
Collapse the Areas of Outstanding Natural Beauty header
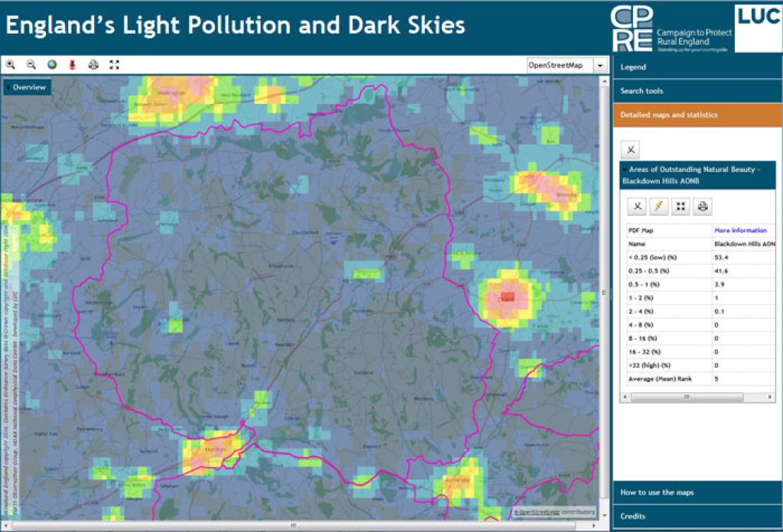pyautogui.click(x=697, y=175)
